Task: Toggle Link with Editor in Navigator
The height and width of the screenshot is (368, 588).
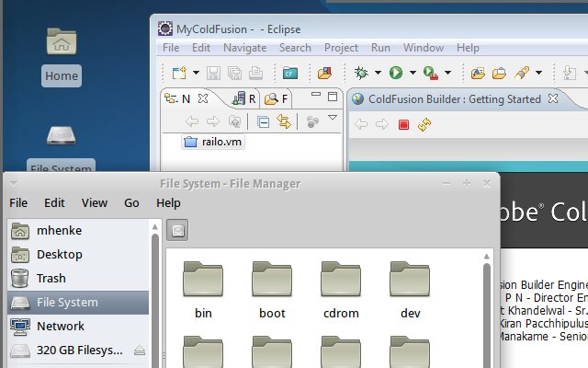Action: pyautogui.click(x=284, y=121)
